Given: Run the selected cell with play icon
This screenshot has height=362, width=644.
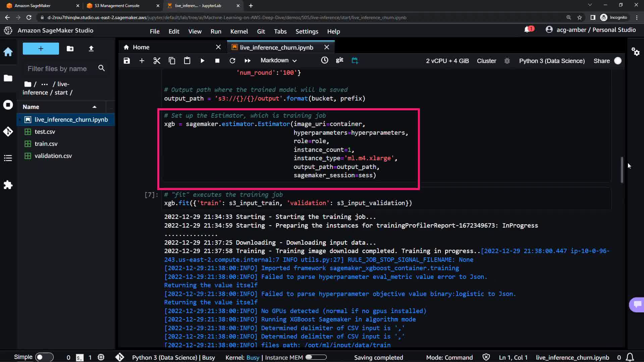Looking at the screenshot, I should click(202, 61).
